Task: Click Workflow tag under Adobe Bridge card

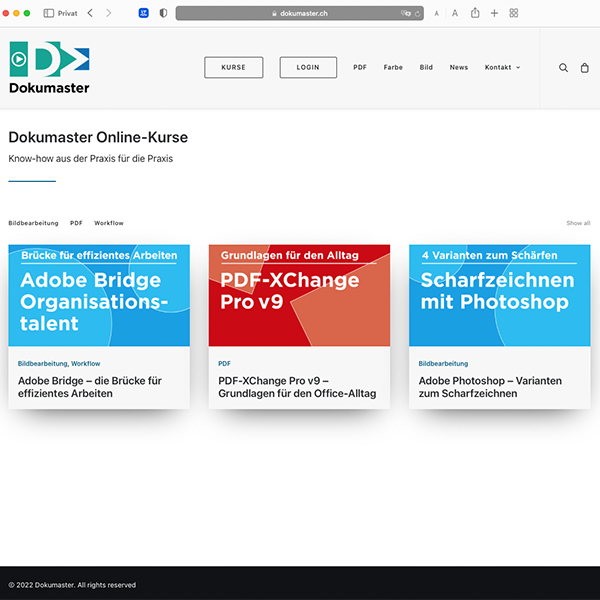Action: [85, 364]
